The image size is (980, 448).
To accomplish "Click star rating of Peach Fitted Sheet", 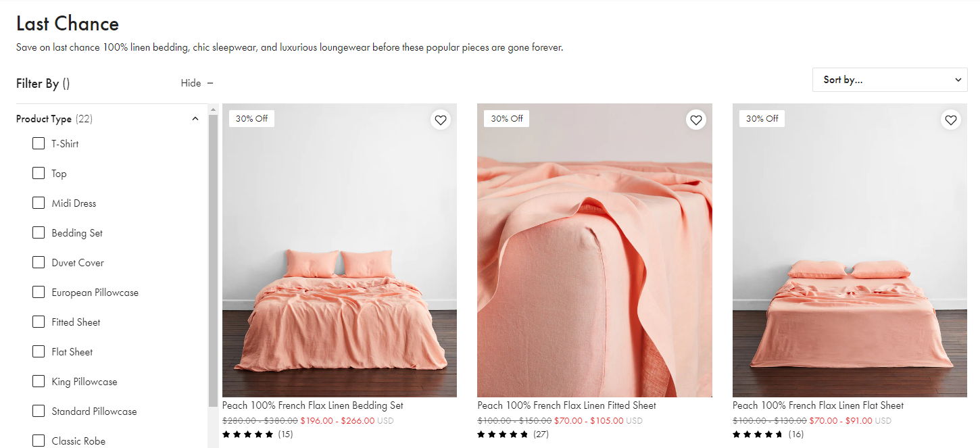I will (503, 434).
